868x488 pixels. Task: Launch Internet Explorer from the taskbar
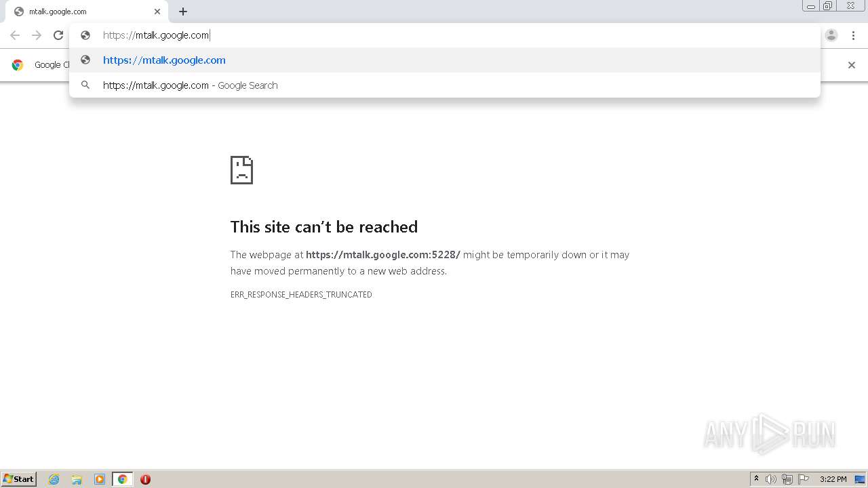(x=54, y=479)
